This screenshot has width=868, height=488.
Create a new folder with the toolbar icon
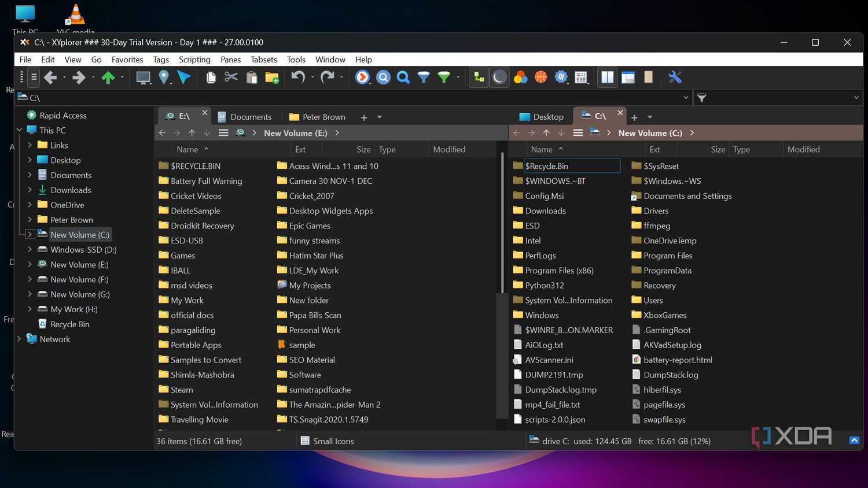[272, 77]
